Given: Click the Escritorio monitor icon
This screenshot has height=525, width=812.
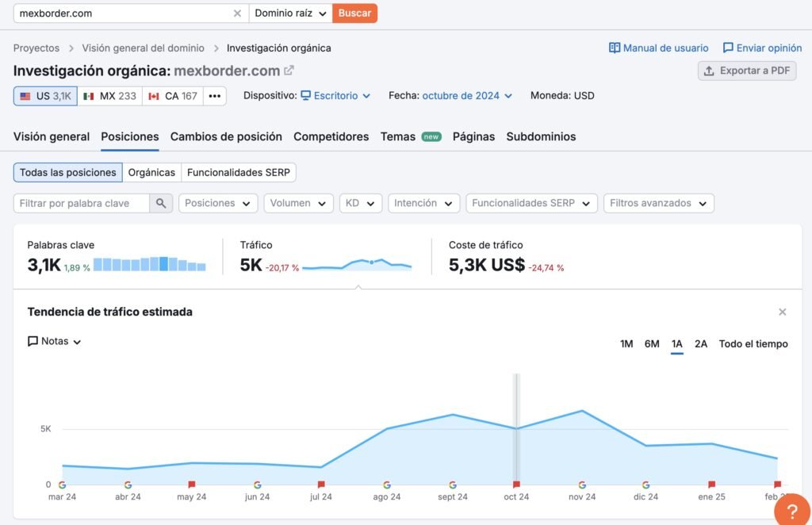Looking at the screenshot, I should [305, 95].
